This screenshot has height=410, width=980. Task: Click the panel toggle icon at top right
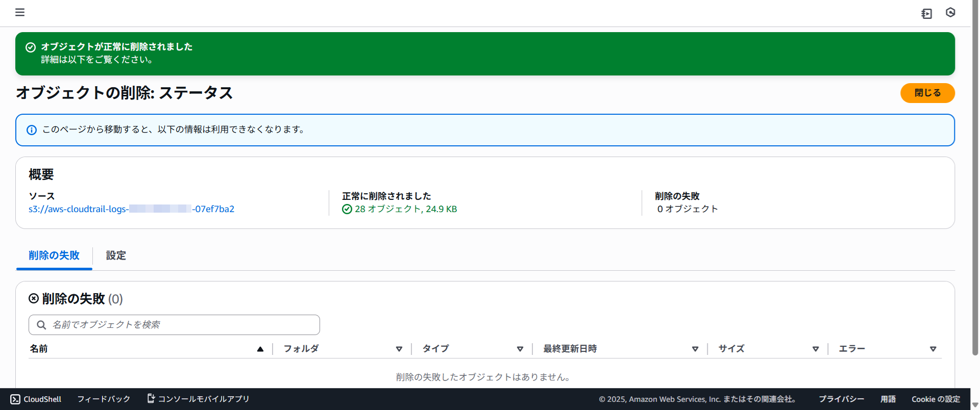point(926,14)
